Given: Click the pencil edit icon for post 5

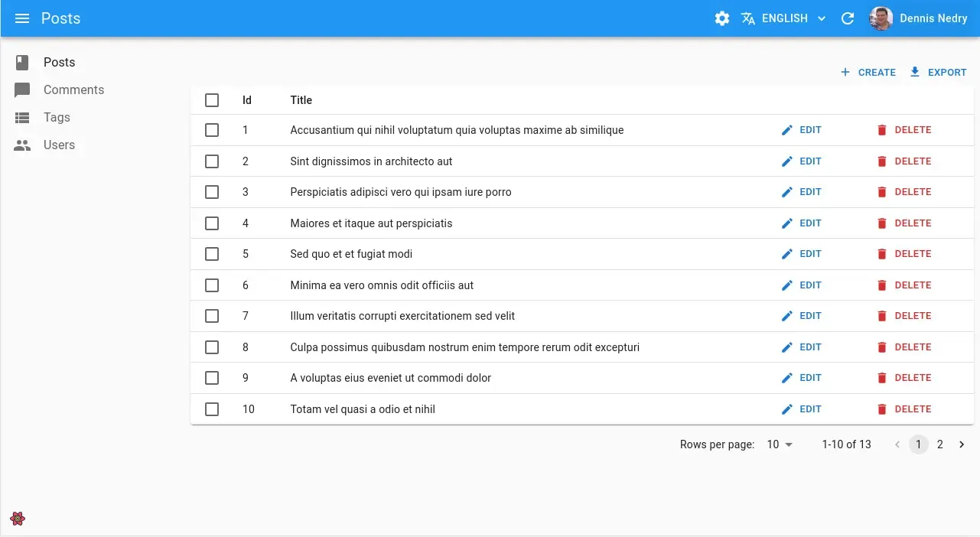Looking at the screenshot, I should point(786,253).
